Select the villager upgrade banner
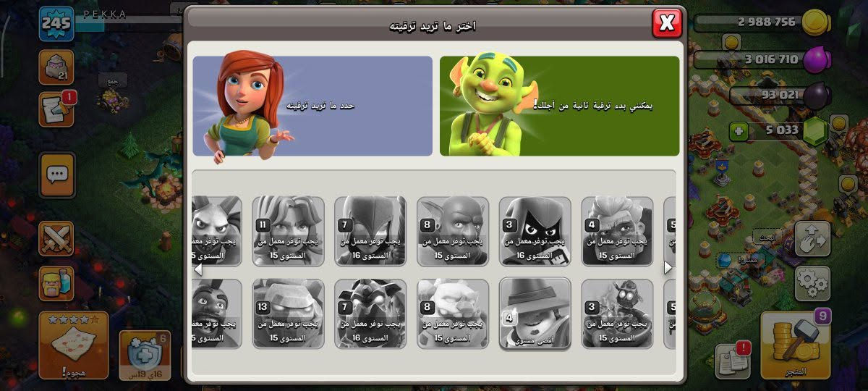Viewport: 868px width, 391px height. coord(312,106)
